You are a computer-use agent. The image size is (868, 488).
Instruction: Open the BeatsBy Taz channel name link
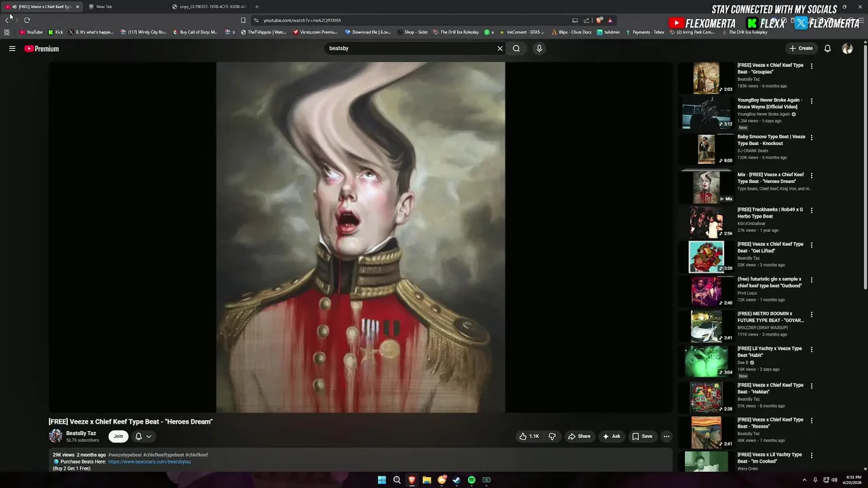(x=81, y=433)
